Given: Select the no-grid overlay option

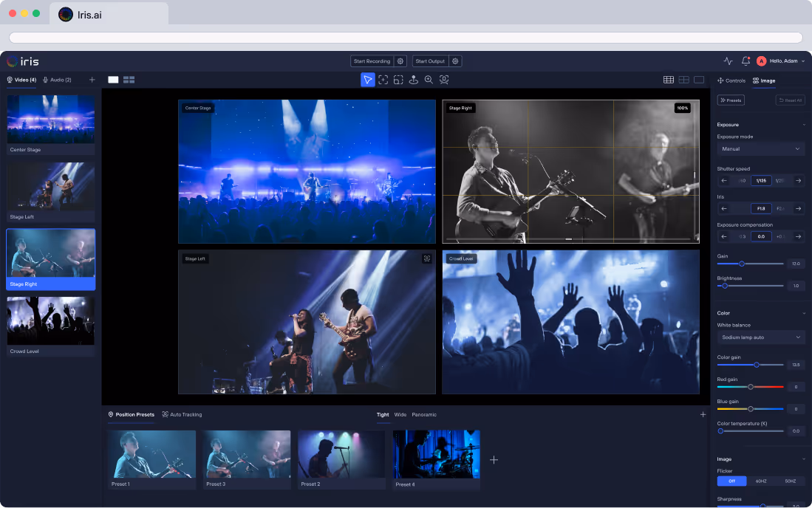Looking at the screenshot, I should coord(699,80).
